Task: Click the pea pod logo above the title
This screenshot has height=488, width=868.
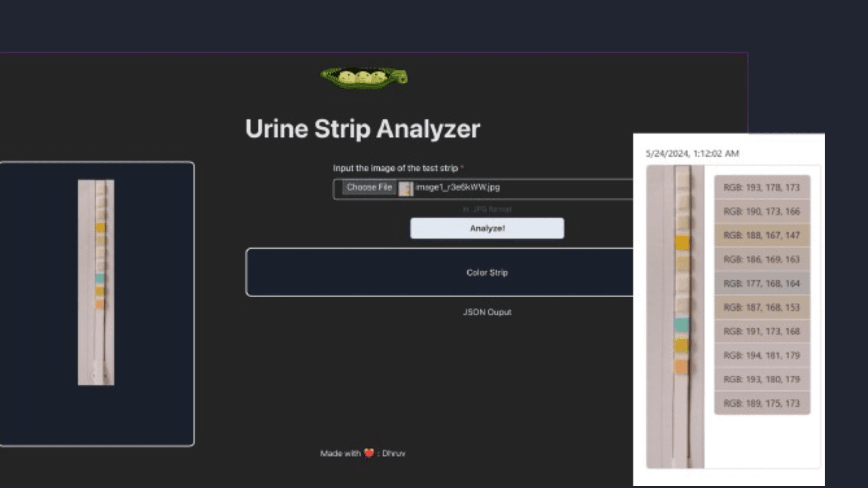Action: (364, 78)
